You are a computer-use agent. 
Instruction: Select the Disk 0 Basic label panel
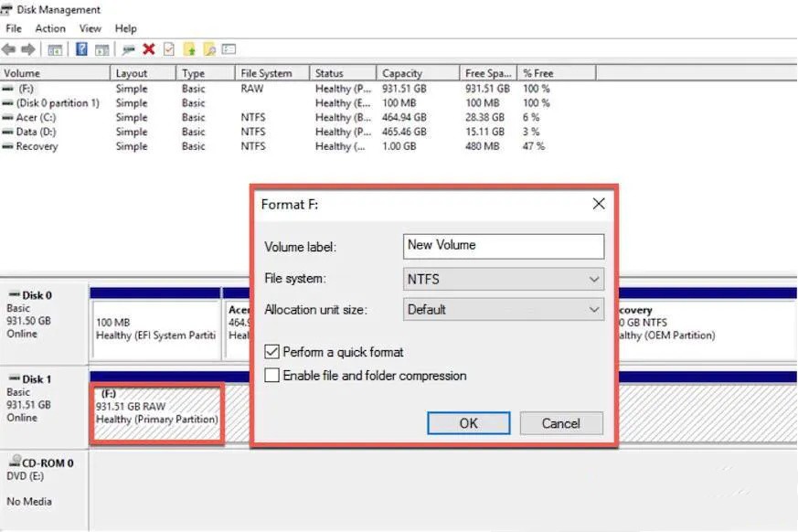coord(44,323)
